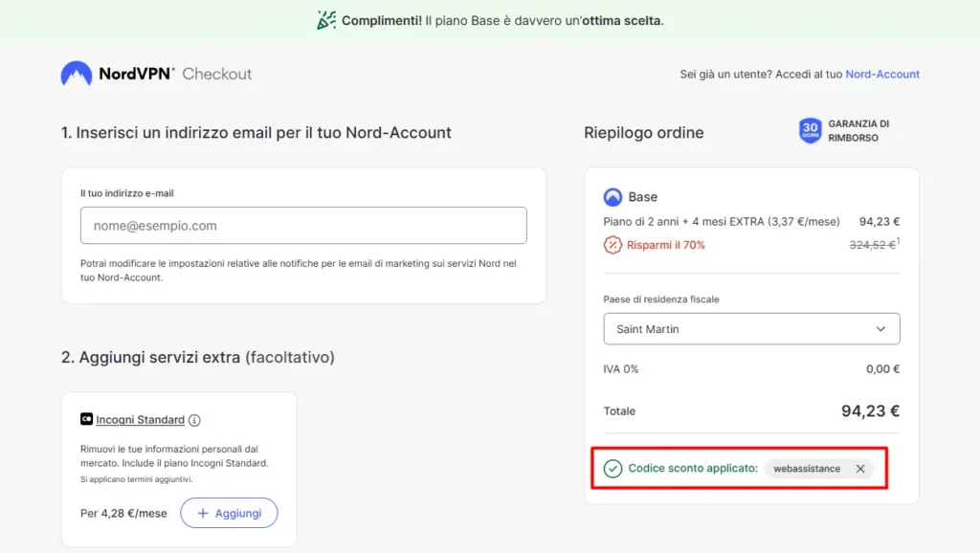The height and width of the screenshot is (553, 980).
Task: Click the 'Risparmi il 70%' text
Action: pos(666,245)
